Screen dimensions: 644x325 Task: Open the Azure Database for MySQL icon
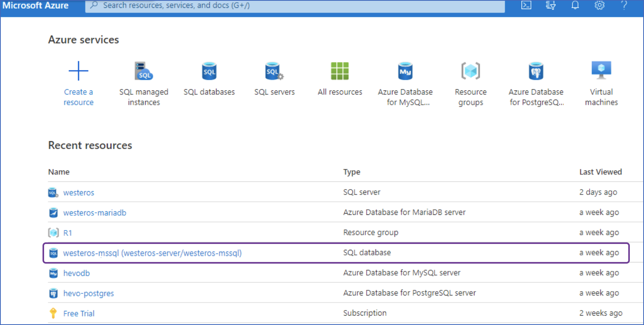click(x=405, y=71)
